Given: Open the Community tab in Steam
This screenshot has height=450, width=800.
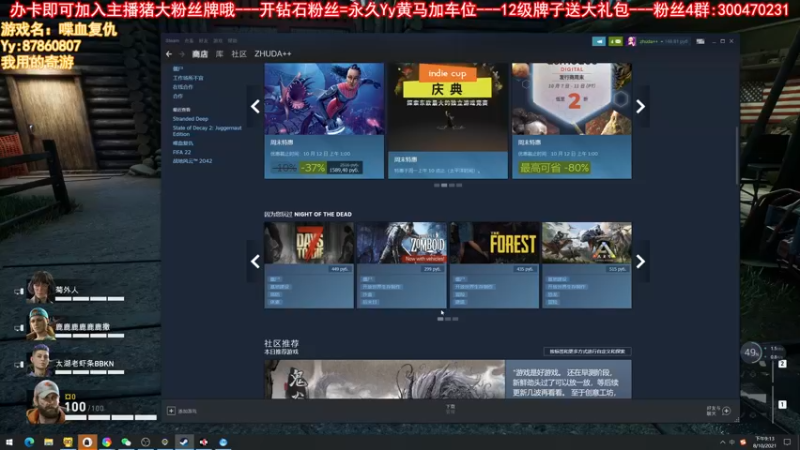Looking at the screenshot, I should coord(239,54).
